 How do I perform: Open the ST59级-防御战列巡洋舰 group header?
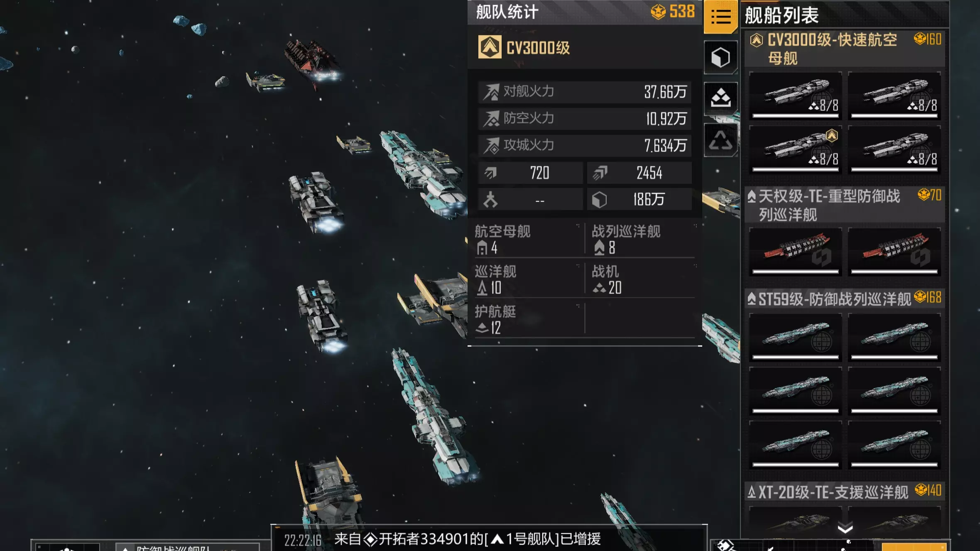pos(845,299)
